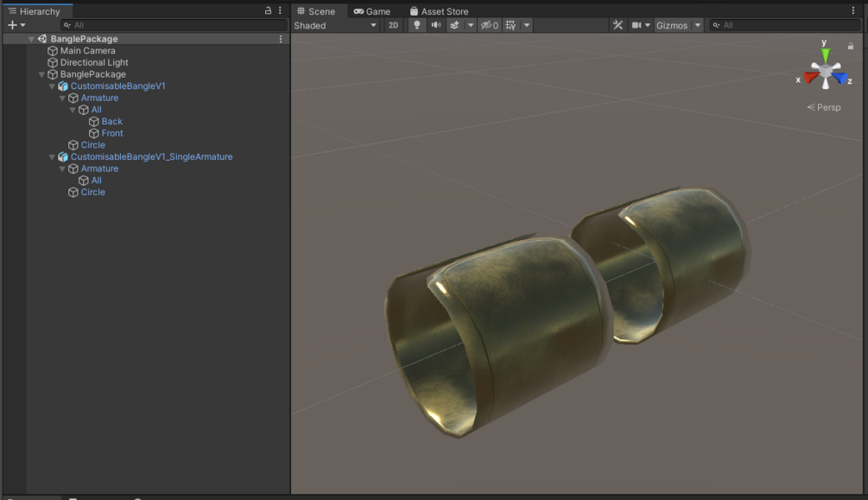Viewport: 868px width, 500px height.
Task: Click the Front object's cube icon
Action: [x=94, y=134]
